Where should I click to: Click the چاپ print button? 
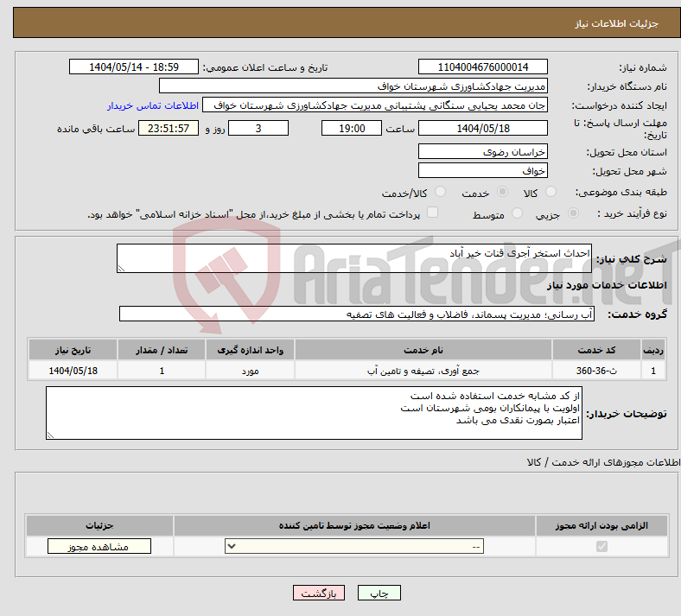379,593
